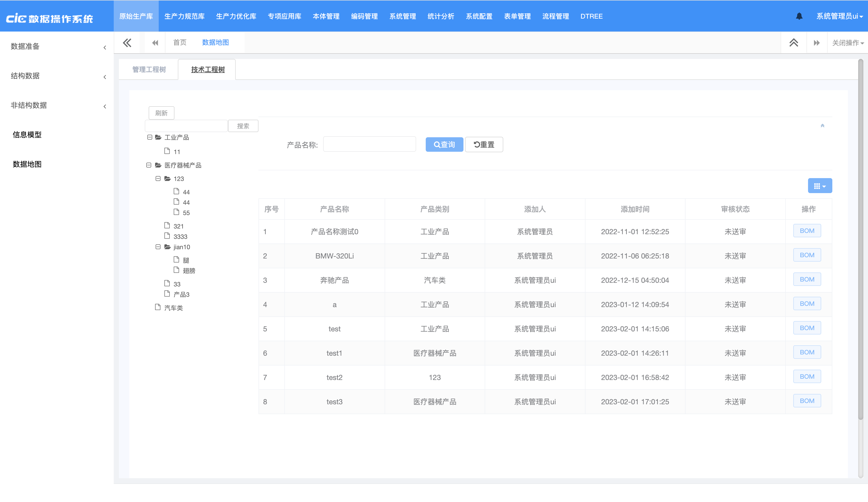Open the 统计分析 top menu
This screenshot has width=868, height=502.
[x=440, y=16]
